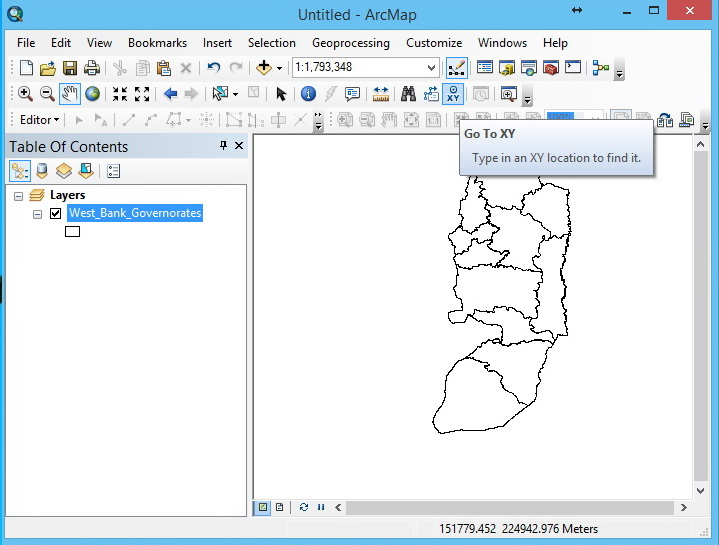
Task: Open the Add Data dropdown arrow
Action: click(x=279, y=68)
